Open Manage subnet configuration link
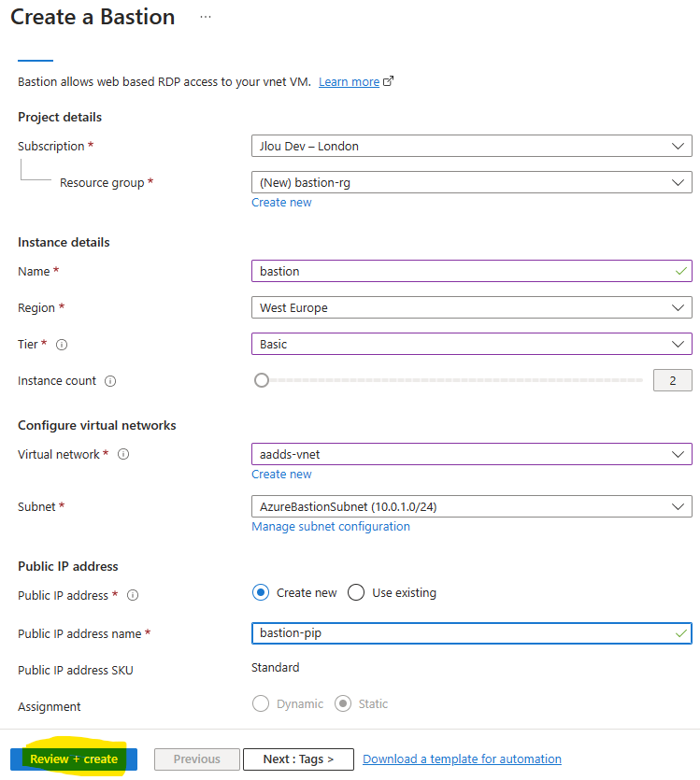700x780 pixels. point(331,526)
